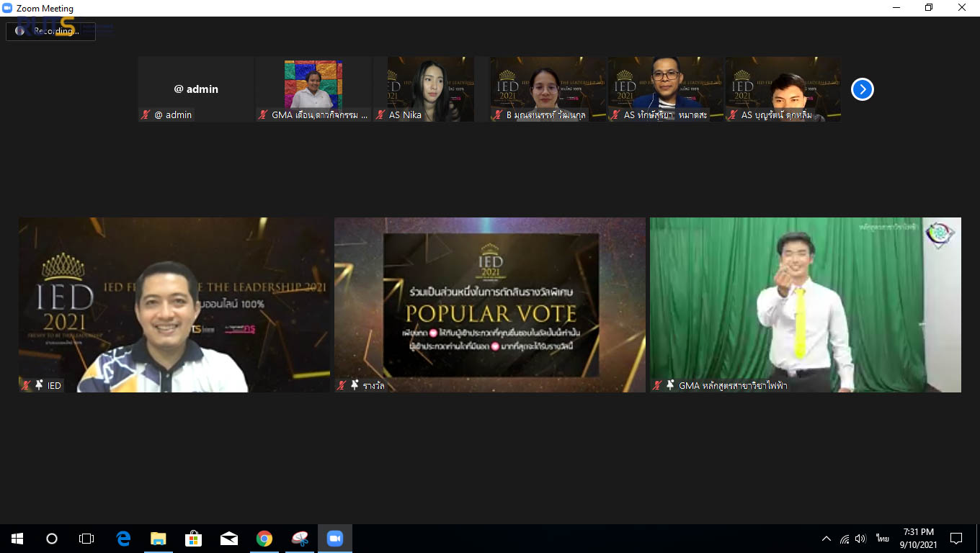This screenshot has width=980, height=553.
Task: Open Cortana search circle in taskbar
Action: point(52,539)
